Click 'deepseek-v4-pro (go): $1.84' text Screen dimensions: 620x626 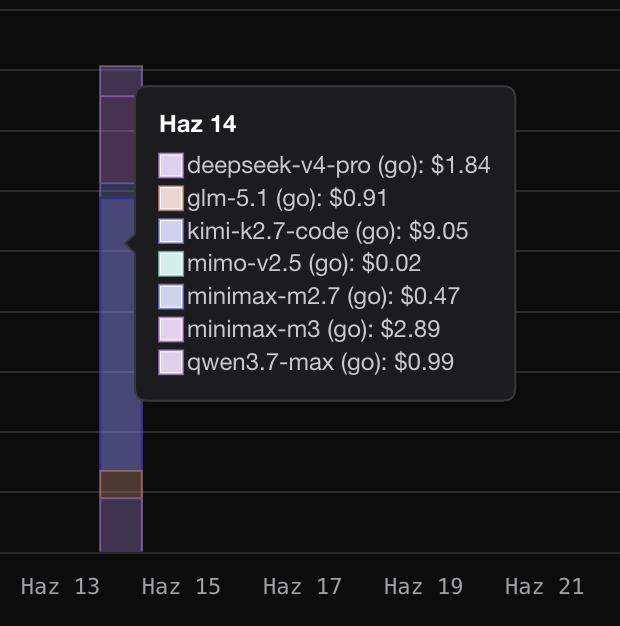[339, 165]
